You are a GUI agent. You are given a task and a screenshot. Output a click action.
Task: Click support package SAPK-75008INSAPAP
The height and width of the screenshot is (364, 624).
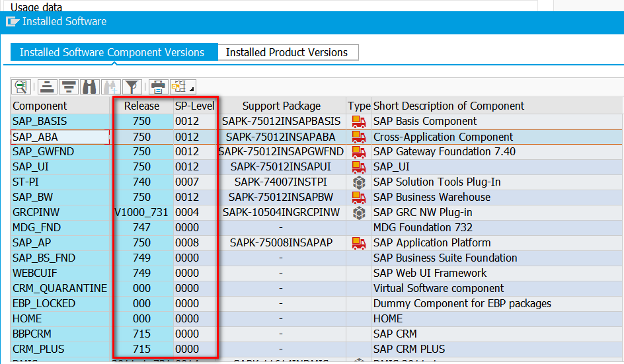tap(281, 242)
